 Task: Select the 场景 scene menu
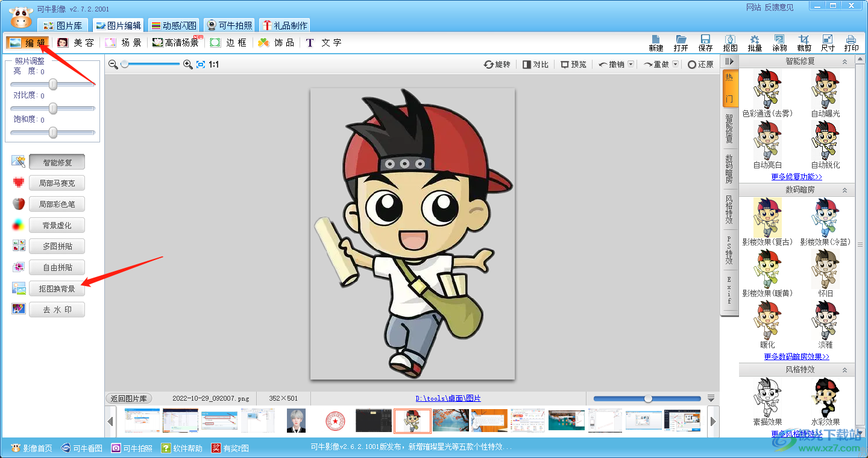pos(124,43)
